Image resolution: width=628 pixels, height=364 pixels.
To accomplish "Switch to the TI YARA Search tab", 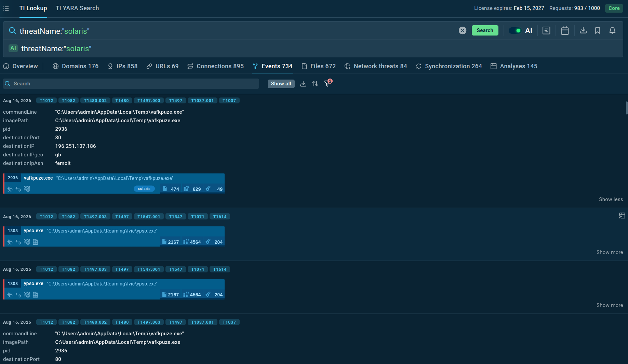I will (x=77, y=8).
